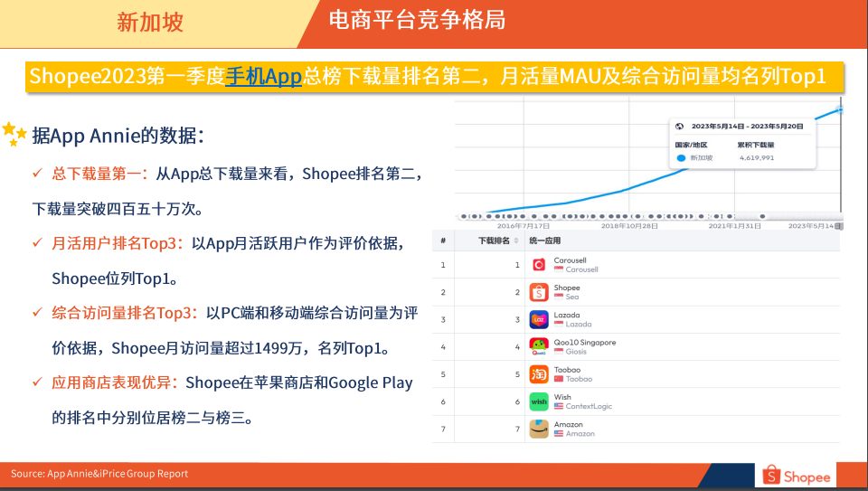868x491 pixels.
Task: Click the Shopee logo in footer
Action: (x=796, y=476)
